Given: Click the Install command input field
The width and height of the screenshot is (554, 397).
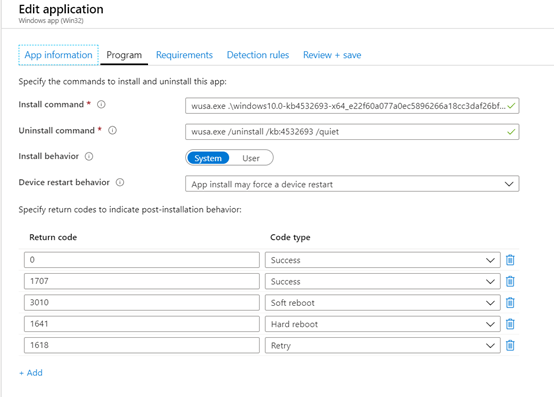Looking at the screenshot, I should coord(352,106).
